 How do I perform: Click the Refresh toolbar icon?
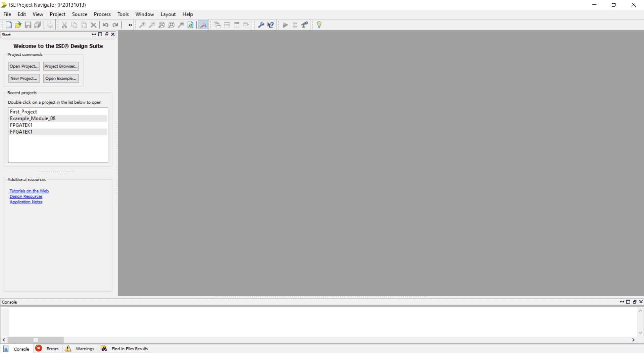coord(190,25)
